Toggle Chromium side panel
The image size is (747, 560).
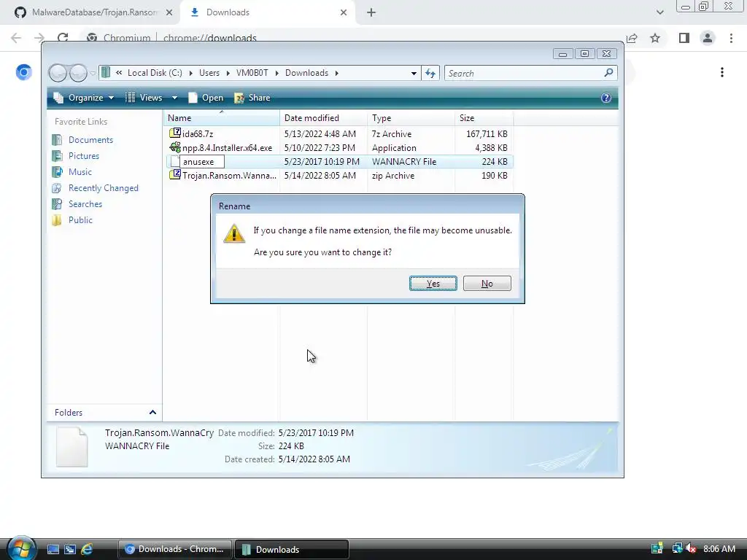(x=684, y=38)
